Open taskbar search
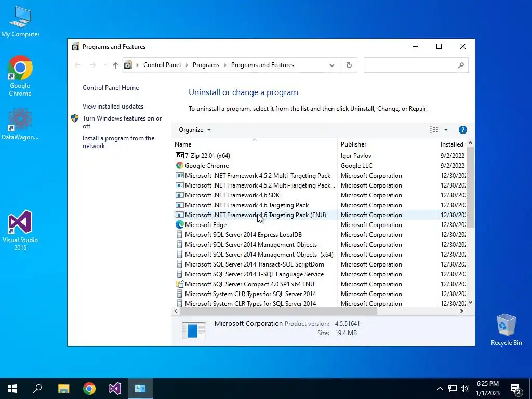Screen dimensions: 532x399 (37, 389)
